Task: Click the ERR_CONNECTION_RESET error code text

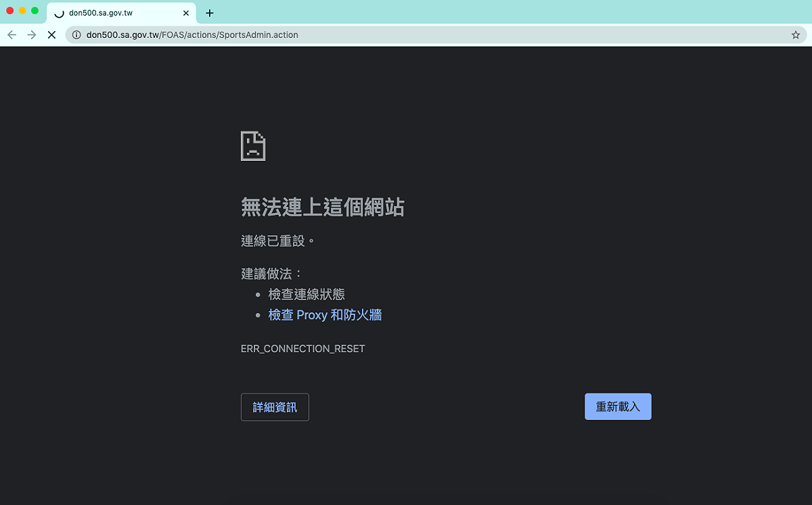Action: [302, 349]
